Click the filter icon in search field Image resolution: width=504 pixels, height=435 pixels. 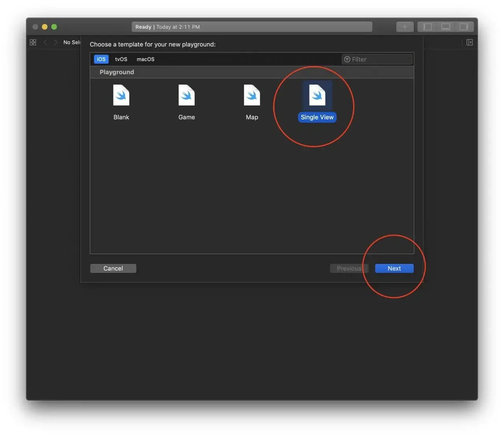[x=347, y=59]
